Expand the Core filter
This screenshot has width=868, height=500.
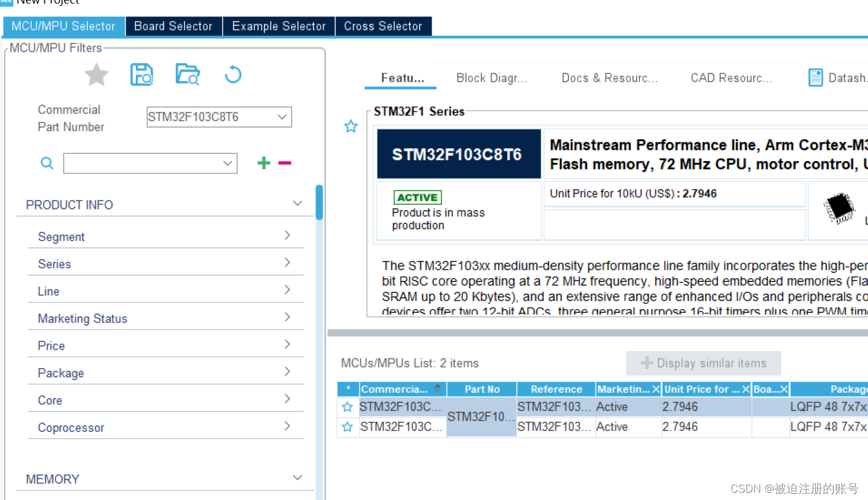click(288, 398)
